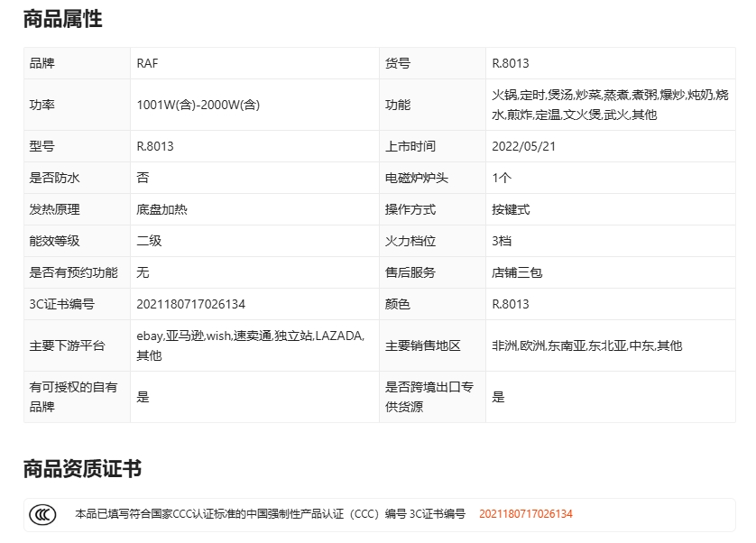The image size is (756, 543).
Task: Select the 电磁炉炉头 value 1个
Action: point(502,178)
